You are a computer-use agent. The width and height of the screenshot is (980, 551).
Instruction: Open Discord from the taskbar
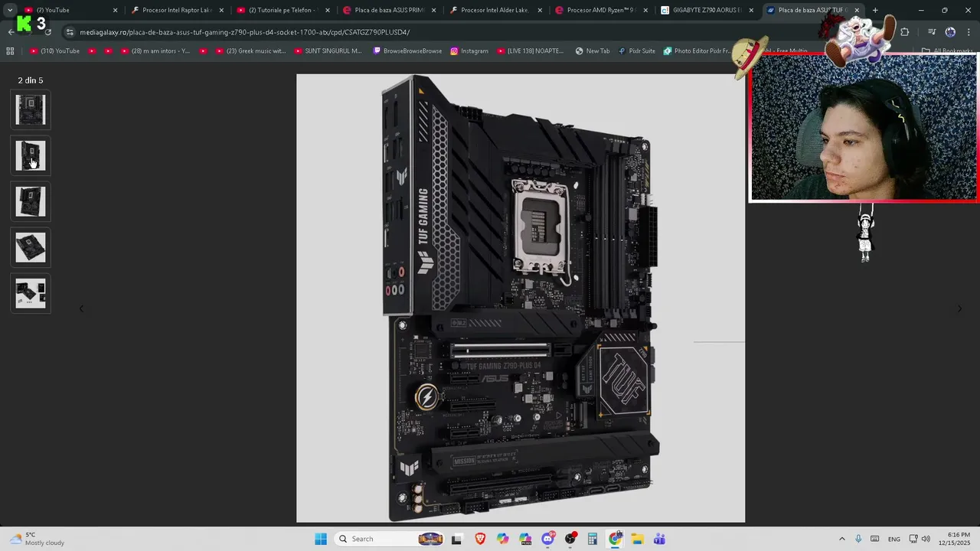click(x=547, y=539)
